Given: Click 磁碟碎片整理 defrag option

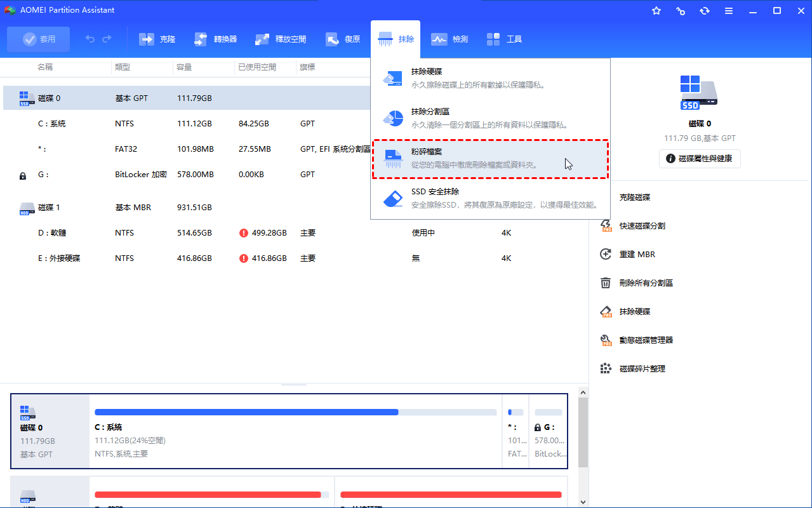Looking at the screenshot, I should [642, 368].
